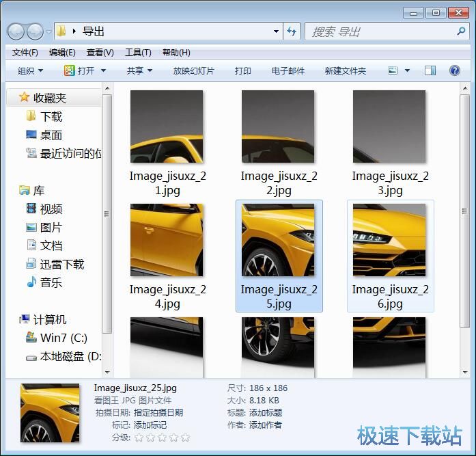Click the search magnifier icon
The height and width of the screenshot is (456, 476).
[x=461, y=31]
